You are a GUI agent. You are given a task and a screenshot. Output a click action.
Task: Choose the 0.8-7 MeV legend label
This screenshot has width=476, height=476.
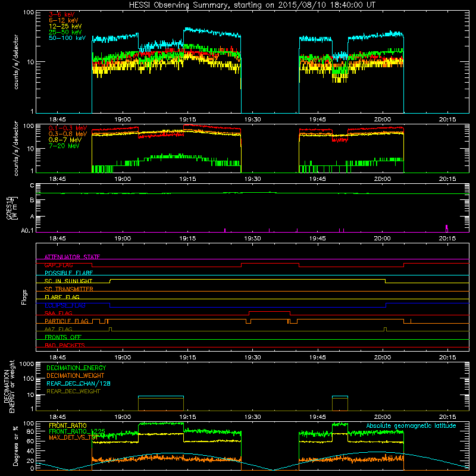65,140
